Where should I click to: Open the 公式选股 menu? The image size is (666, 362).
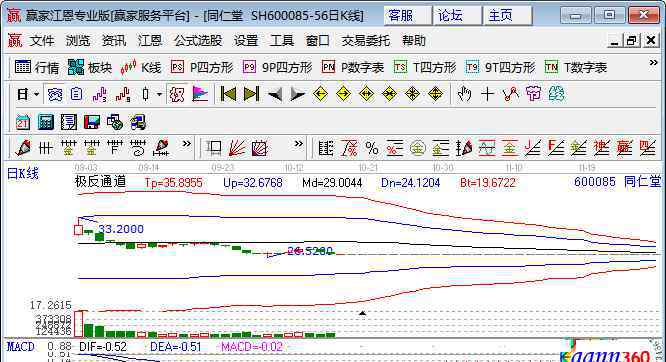198,41
